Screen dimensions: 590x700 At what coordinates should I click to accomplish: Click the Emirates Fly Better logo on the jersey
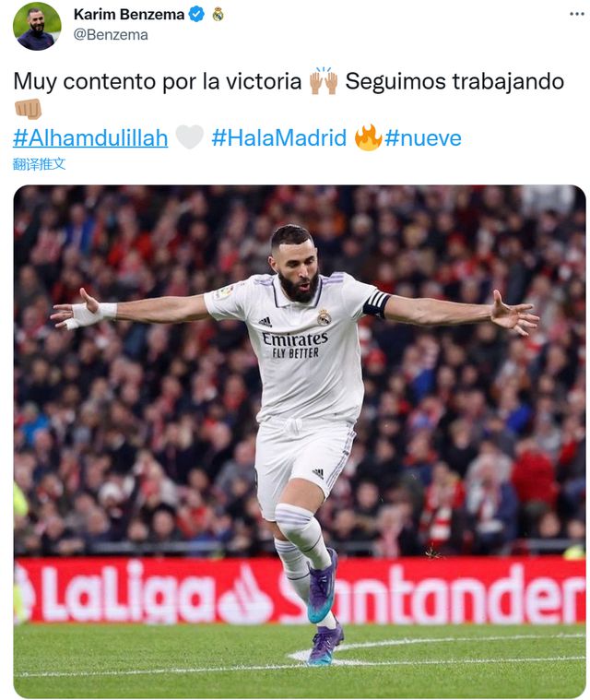pos(295,345)
